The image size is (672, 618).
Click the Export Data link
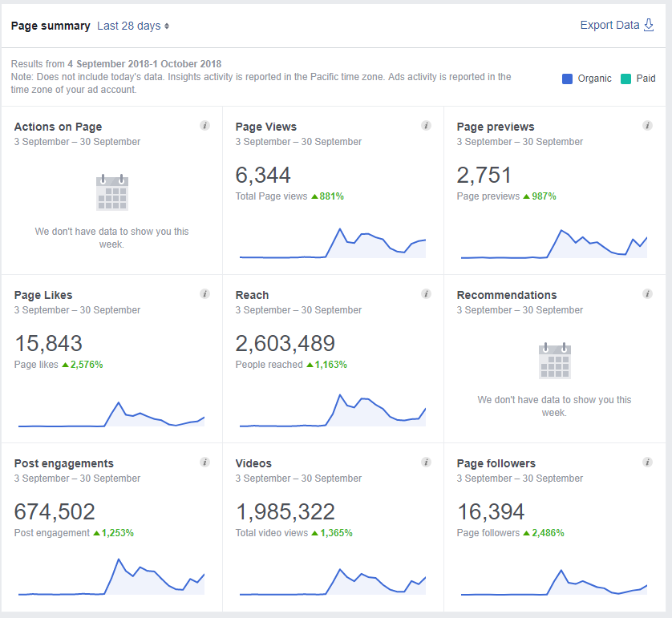point(610,26)
